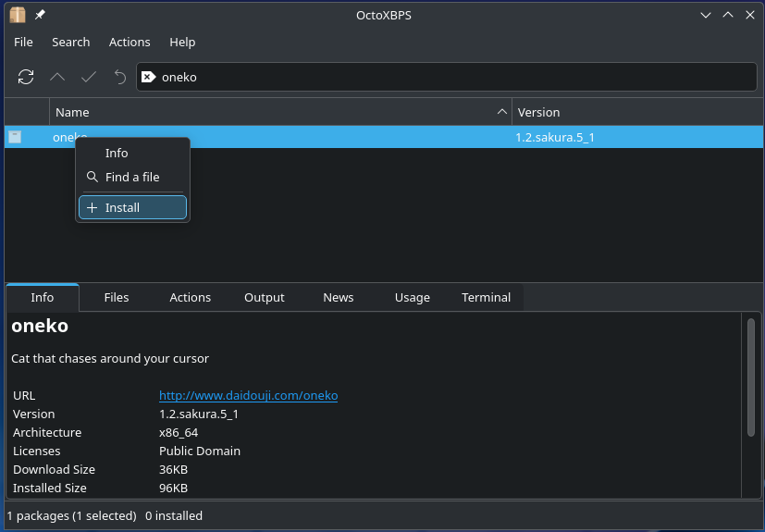This screenshot has width=765, height=532.
Task: Select Find a file in context menu
Action: pos(132,177)
